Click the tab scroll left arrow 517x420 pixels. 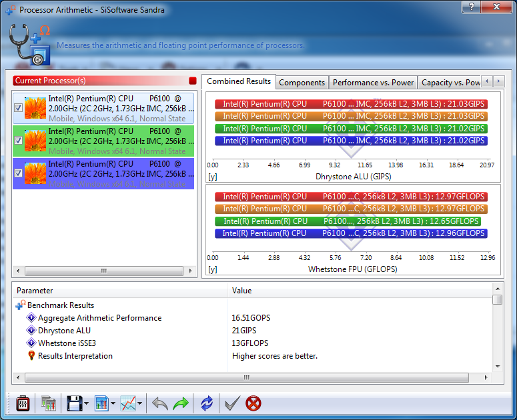pyautogui.click(x=487, y=81)
